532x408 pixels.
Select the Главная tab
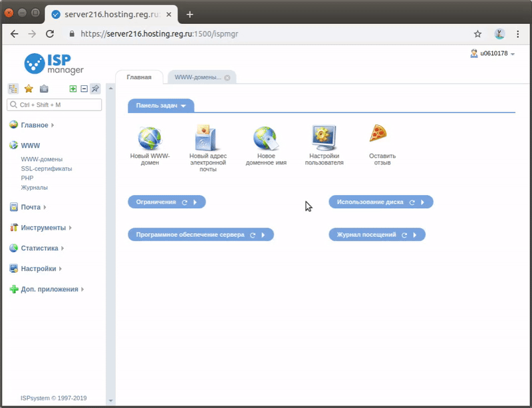139,77
